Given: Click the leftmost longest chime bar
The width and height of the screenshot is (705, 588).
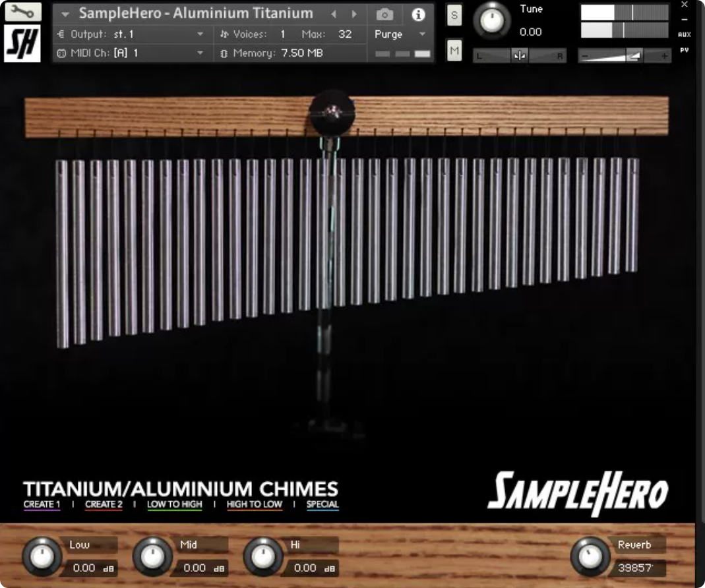Looking at the screenshot, I should [63, 254].
